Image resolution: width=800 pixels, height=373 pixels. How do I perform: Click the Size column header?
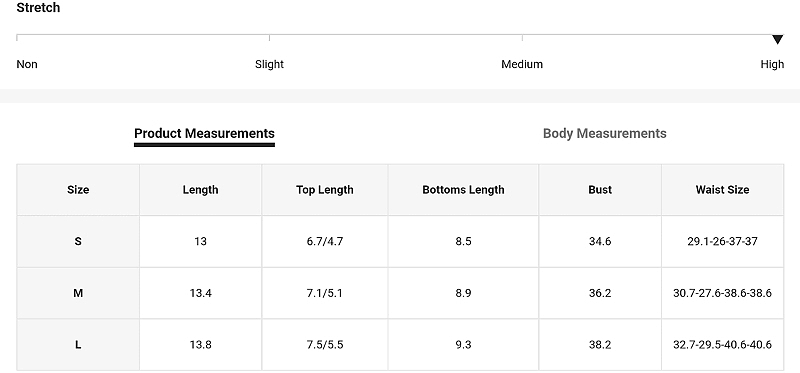78,190
